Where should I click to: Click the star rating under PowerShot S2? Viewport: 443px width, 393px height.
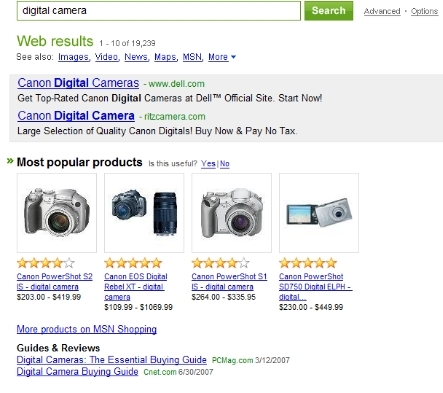[x=46, y=263]
